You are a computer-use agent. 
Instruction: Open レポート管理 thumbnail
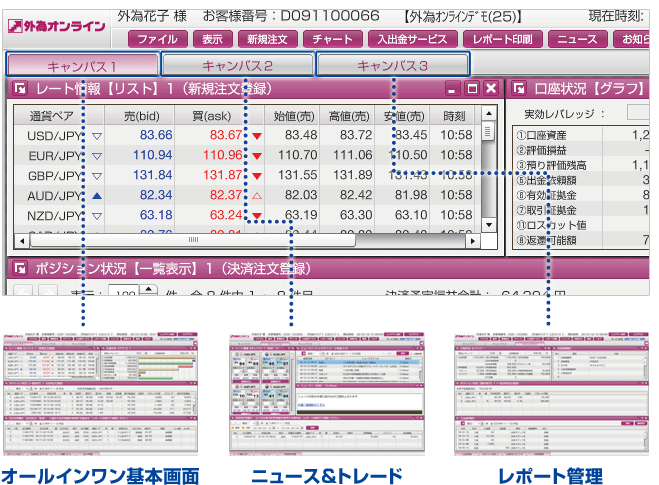click(552, 394)
